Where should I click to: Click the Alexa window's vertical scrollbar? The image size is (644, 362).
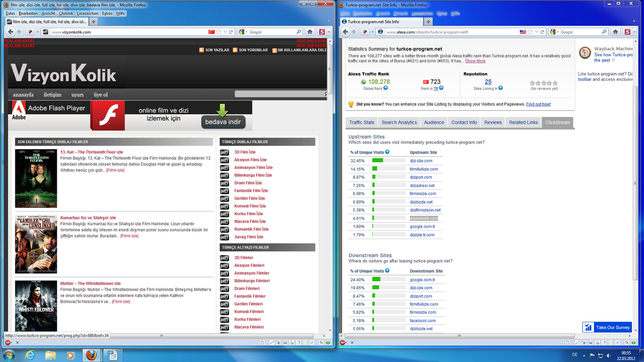pos(636,183)
